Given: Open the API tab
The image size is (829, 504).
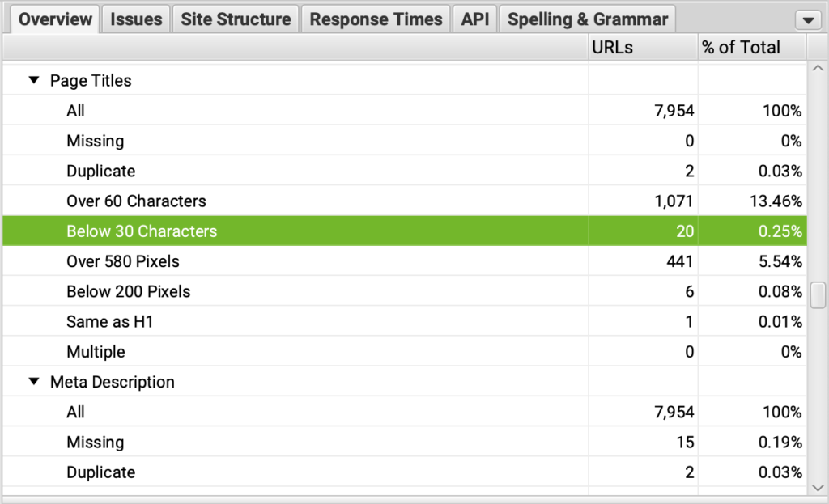Looking at the screenshot, I should tap(474, 19).
